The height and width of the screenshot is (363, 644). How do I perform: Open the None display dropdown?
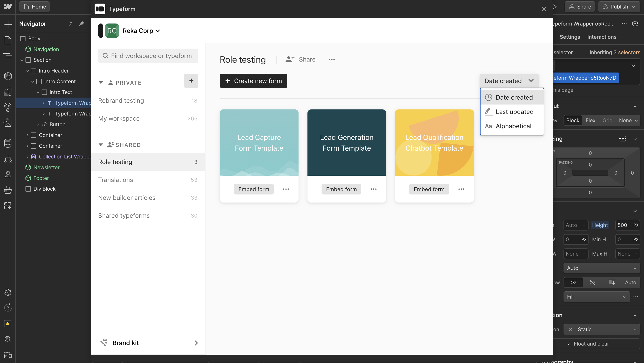point(628,120)
